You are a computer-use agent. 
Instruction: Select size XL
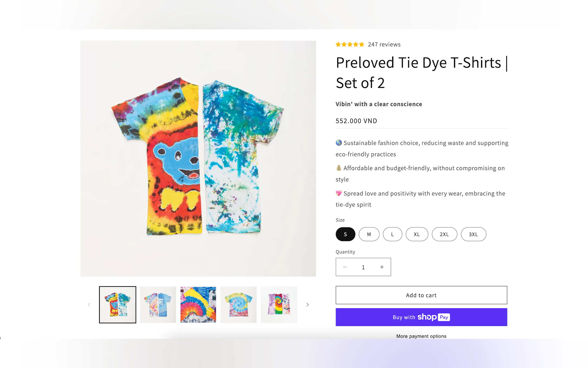pos(417,234)
